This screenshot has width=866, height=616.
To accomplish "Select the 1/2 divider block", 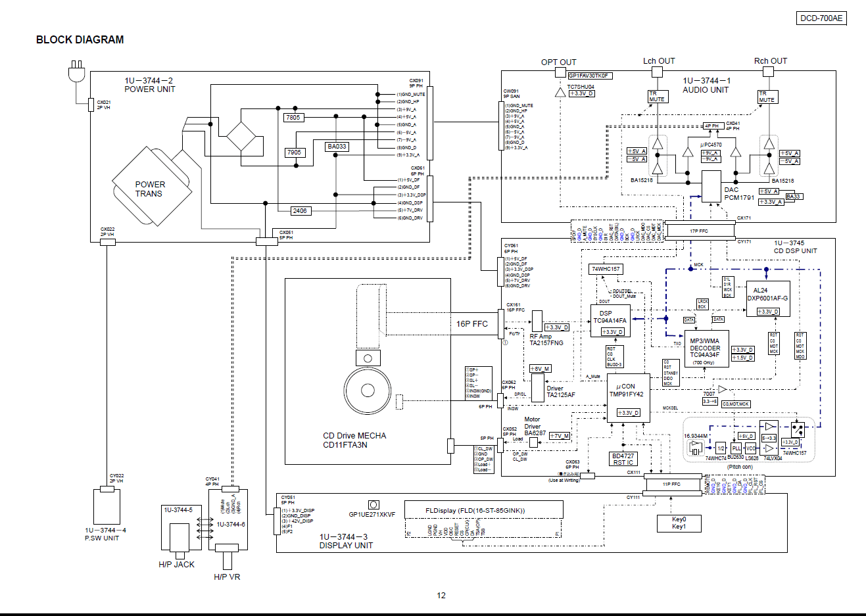I will pyautogui.click(x=721, y=448).
